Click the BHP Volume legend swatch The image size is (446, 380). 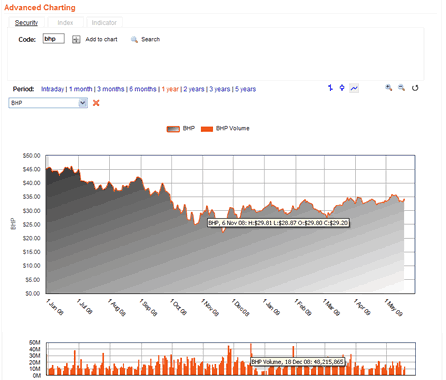click(207, 129)
